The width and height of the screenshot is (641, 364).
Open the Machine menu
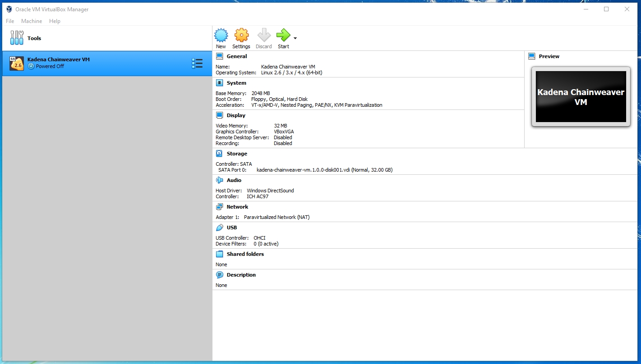32,21
